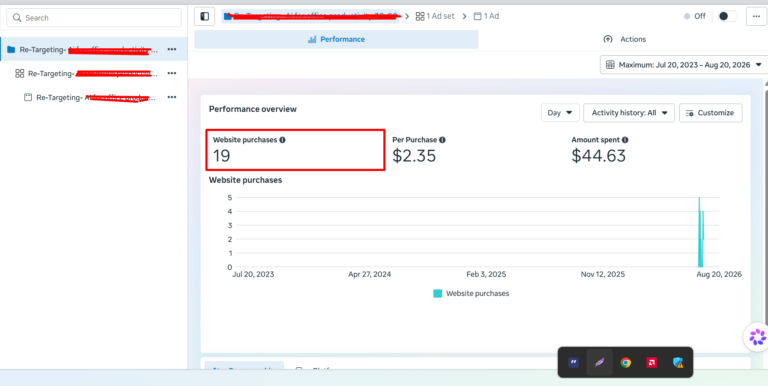Click the Jul 20, 2023 axis label
The height and width of the screenshot is (386, 768).
pos(253,274)
